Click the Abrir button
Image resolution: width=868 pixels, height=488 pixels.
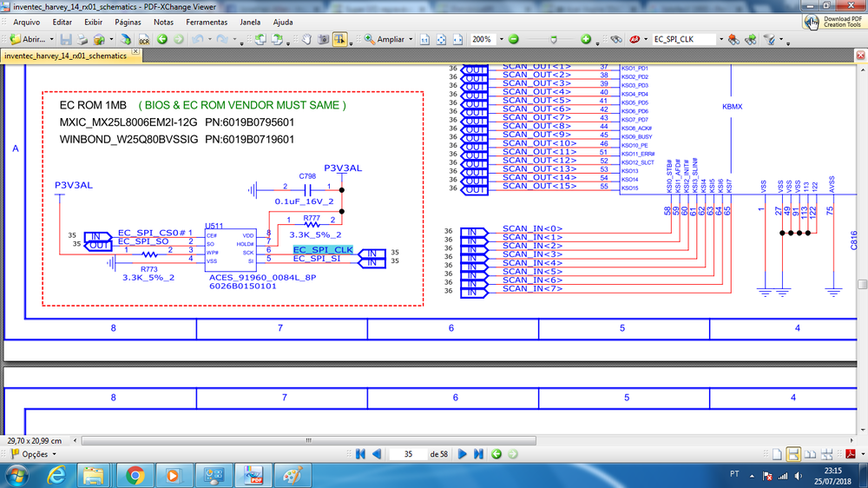pos(30,40)
